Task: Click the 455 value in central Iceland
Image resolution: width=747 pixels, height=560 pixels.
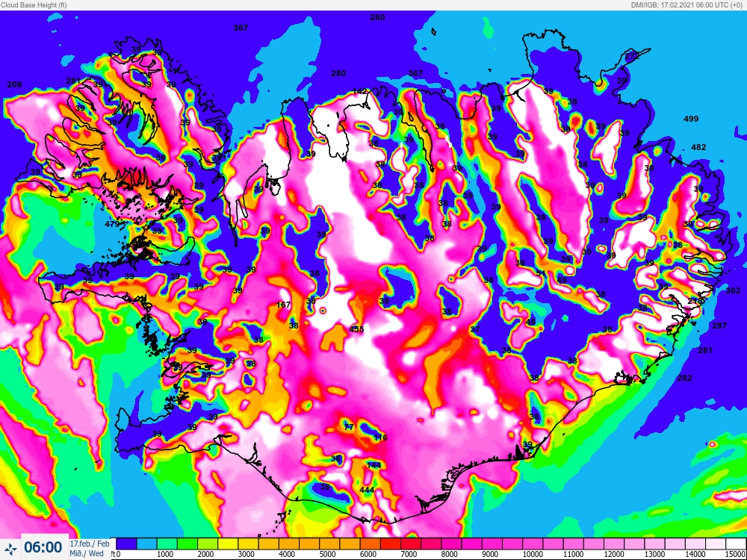Action: point(356,329)
